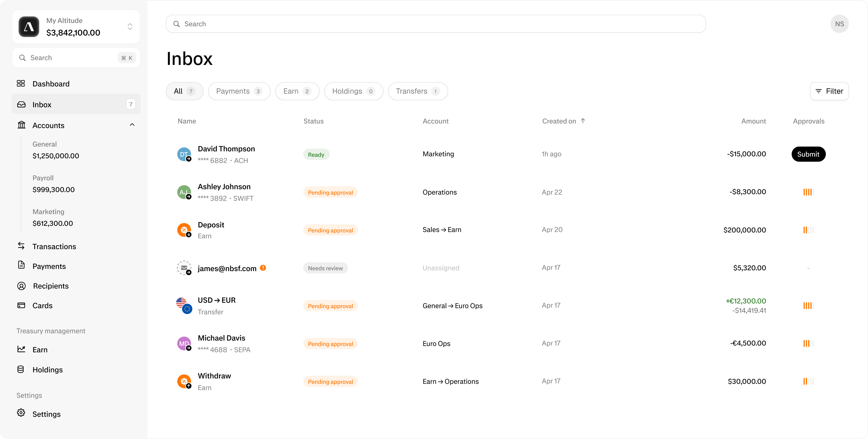The width and height of the screenshot is (868, 439).
Task: Switch to the Transfers tab
Action: pyautogui.click(x=418, y=91)
